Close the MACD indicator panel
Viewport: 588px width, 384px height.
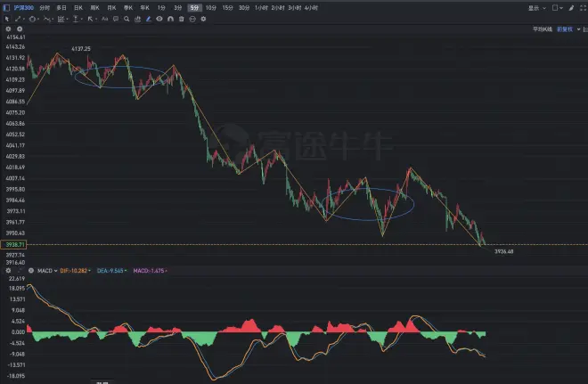[31, 270]
